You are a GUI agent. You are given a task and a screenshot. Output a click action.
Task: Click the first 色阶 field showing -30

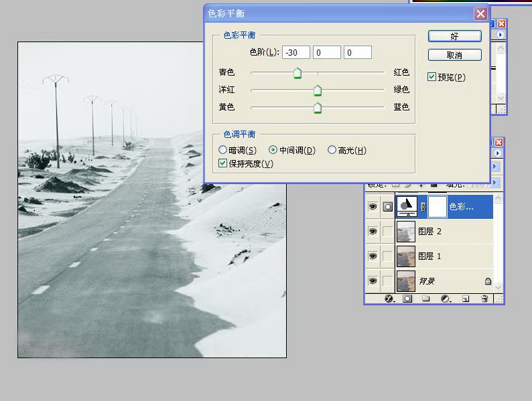pyautogui.click(x=296, y=53)
